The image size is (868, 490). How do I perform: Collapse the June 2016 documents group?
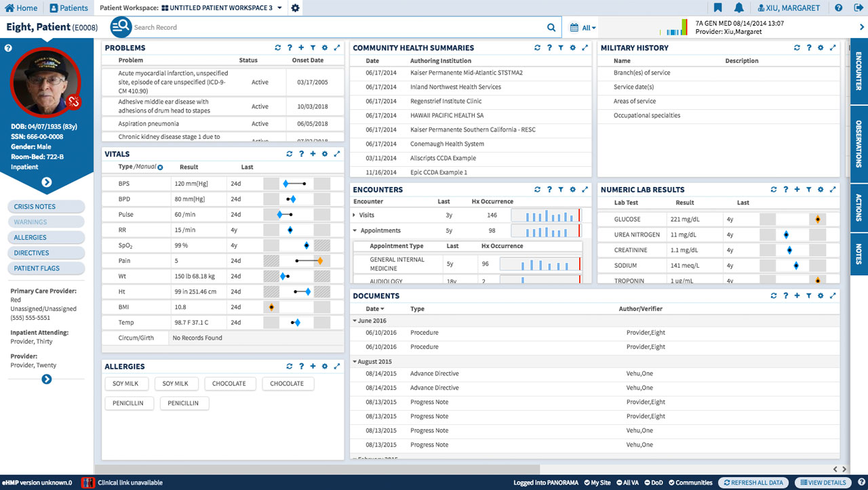(x=355, y=321)
